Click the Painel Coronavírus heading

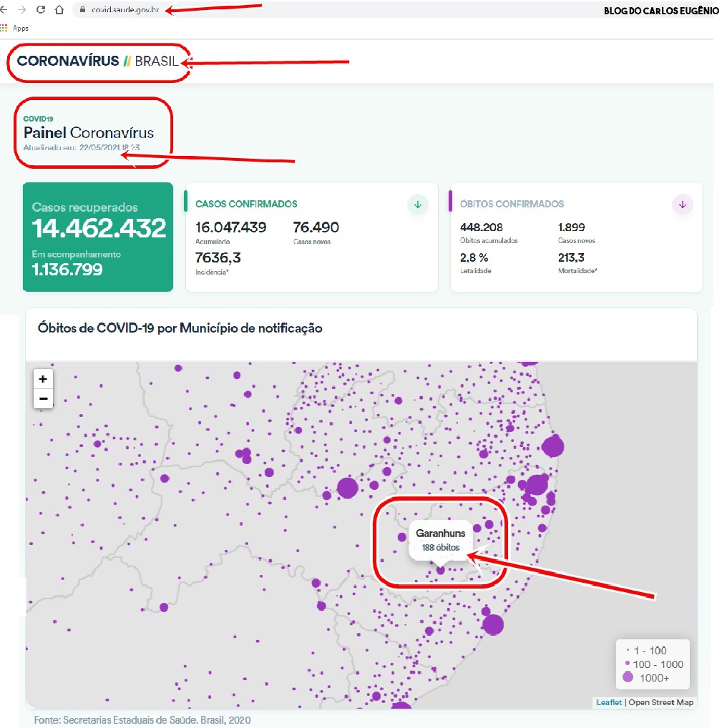coord(89,132)
